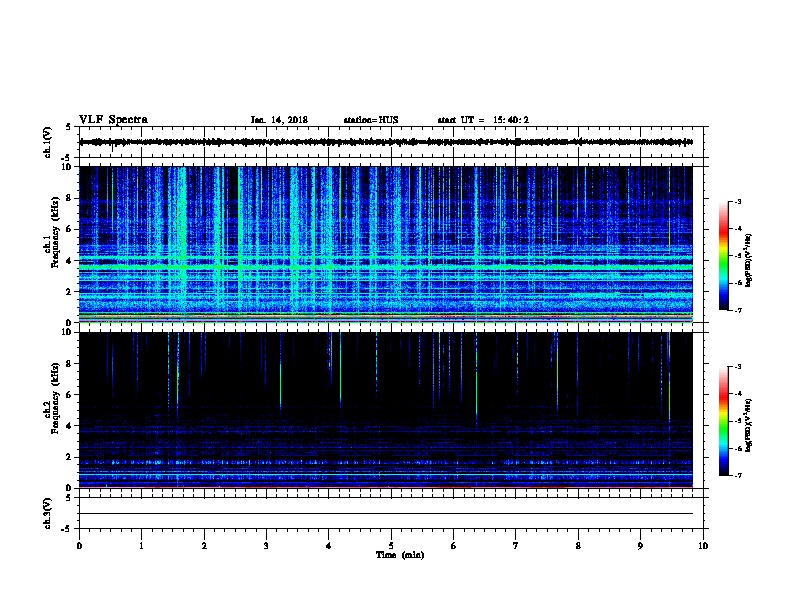
Task: Click time axis tick label "9"
Action: click(x=640, y=546)
